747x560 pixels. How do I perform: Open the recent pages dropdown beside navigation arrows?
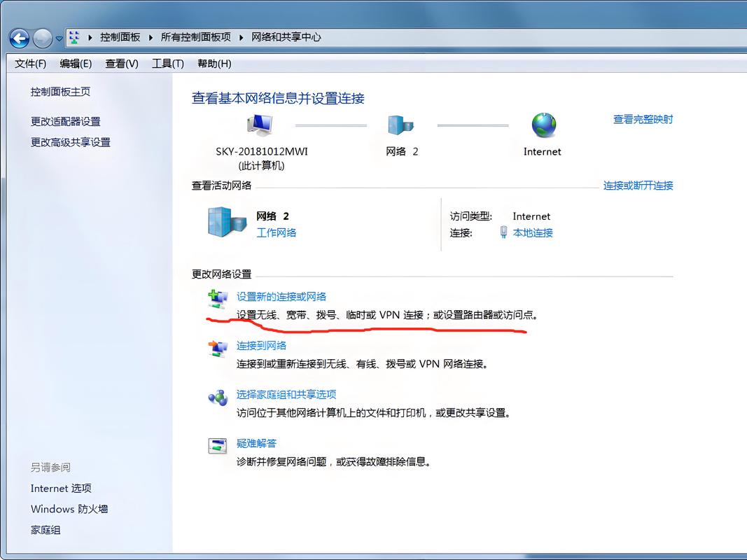pos(60,39)
